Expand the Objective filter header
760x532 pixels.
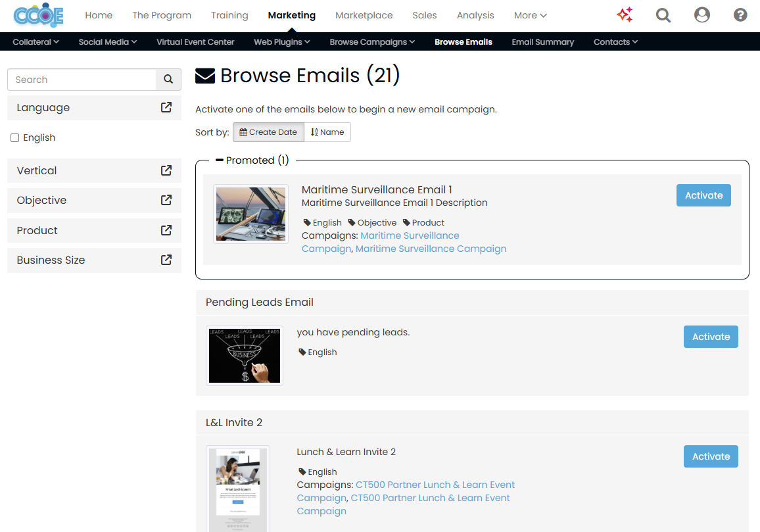click(x=94, y=201)
